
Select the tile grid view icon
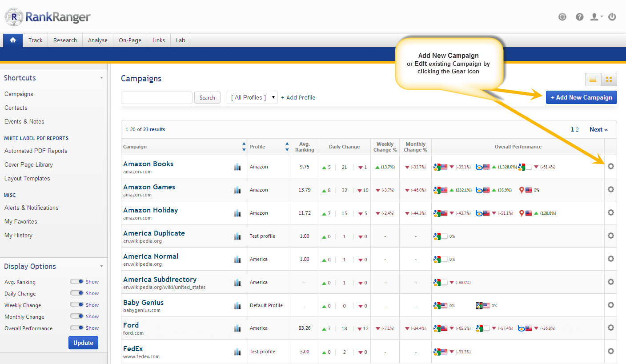[609, 80]
